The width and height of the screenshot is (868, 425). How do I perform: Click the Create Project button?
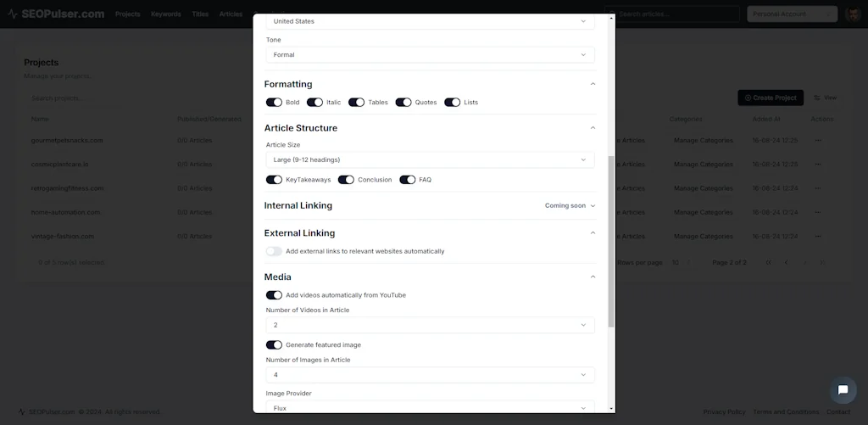pyautogui.click(x=770, y=98)
